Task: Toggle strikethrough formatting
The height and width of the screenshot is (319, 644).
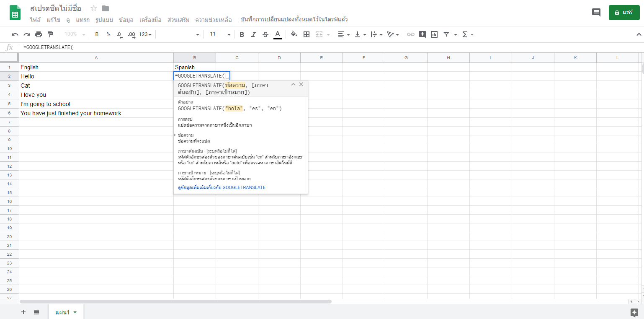Action: point(265,34)
